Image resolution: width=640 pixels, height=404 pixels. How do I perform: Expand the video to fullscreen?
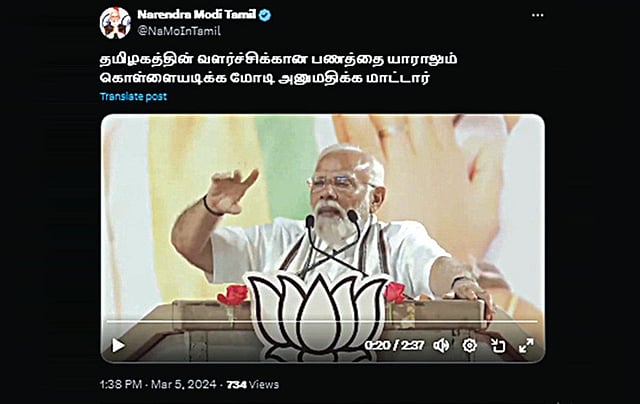tap(526, 345)
